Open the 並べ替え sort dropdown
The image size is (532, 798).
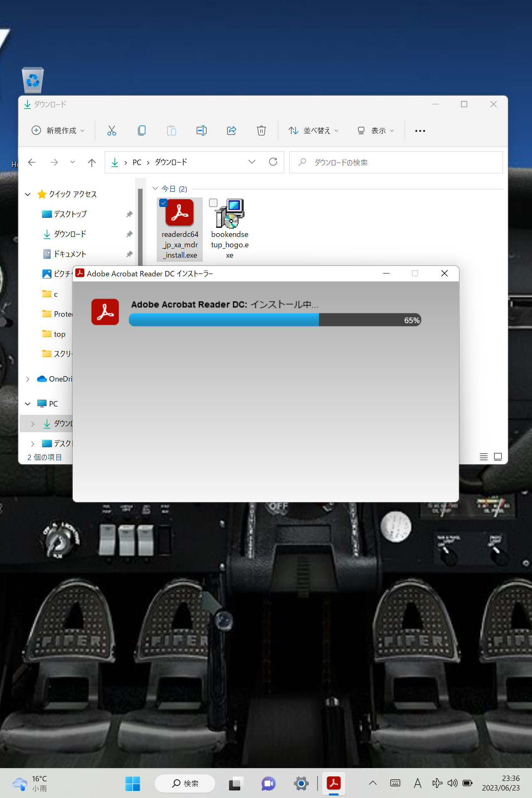pyautogui.click(x=314, y=131)
